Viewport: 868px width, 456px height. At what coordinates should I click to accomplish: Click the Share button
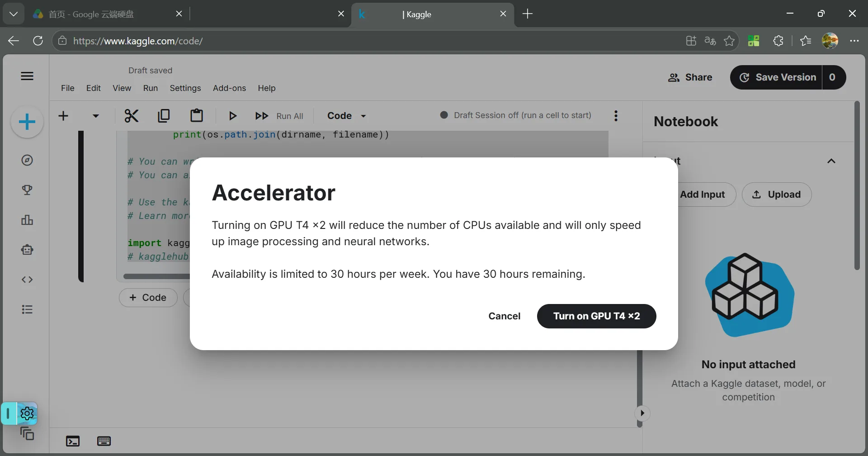690,77
